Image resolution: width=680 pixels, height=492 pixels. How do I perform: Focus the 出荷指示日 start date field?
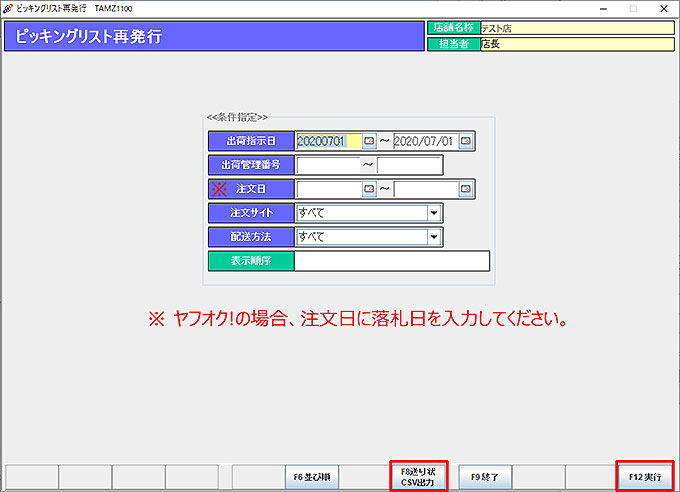pyautogui.click(x=328, y=141)
